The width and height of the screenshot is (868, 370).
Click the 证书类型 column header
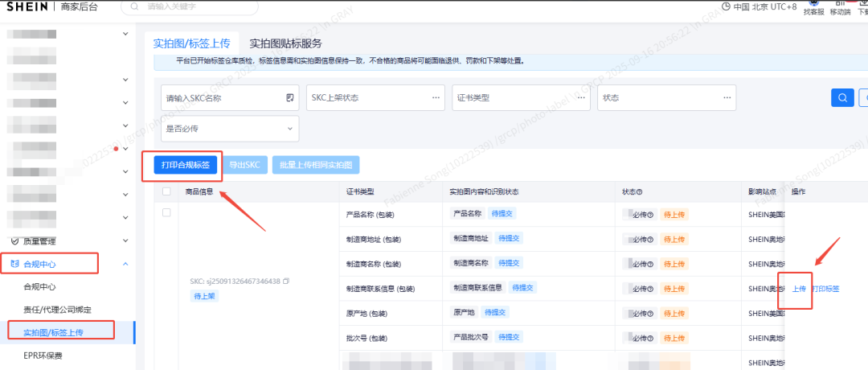360,191
